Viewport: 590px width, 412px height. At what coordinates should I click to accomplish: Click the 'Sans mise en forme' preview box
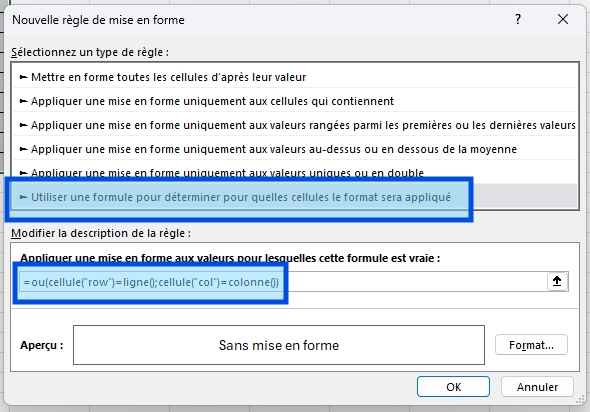279,345
